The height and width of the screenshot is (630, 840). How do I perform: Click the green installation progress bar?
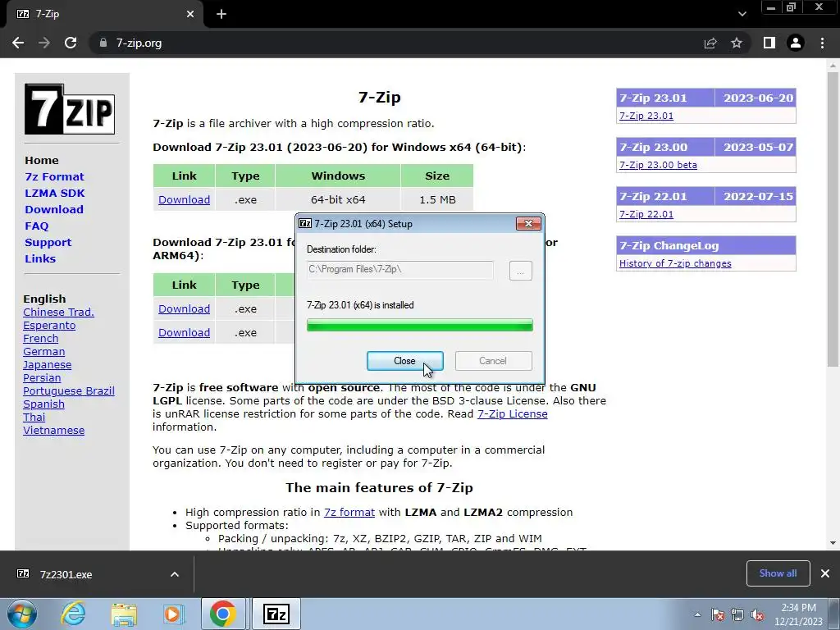tap(419, 325)
